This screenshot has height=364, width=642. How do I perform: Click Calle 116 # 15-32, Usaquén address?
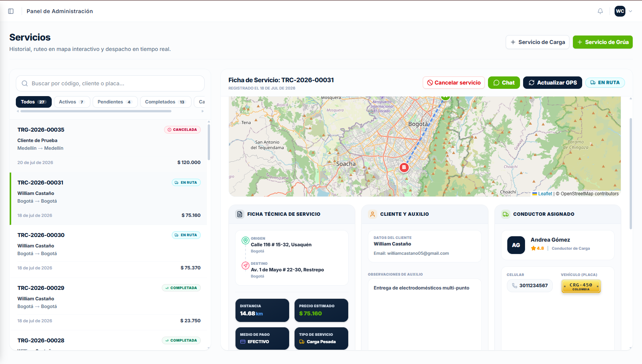point(281,245)
